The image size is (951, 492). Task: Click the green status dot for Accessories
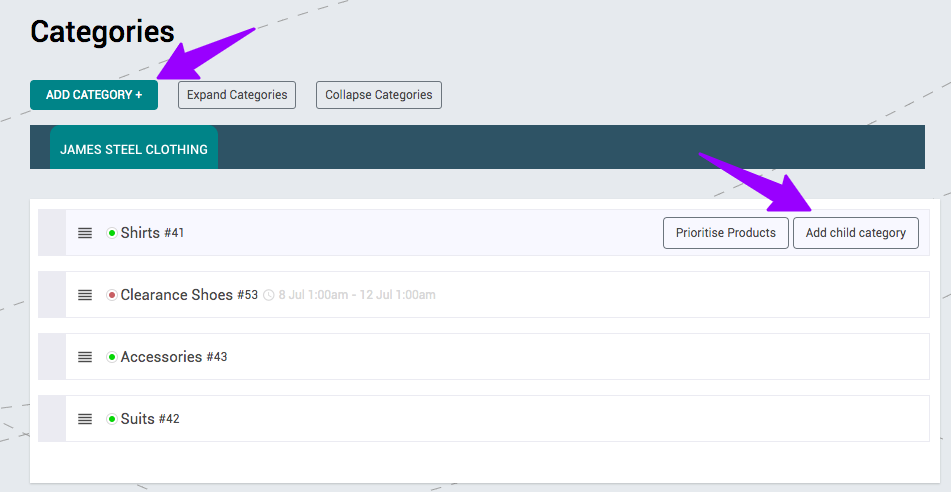click(x=112, y=357)
